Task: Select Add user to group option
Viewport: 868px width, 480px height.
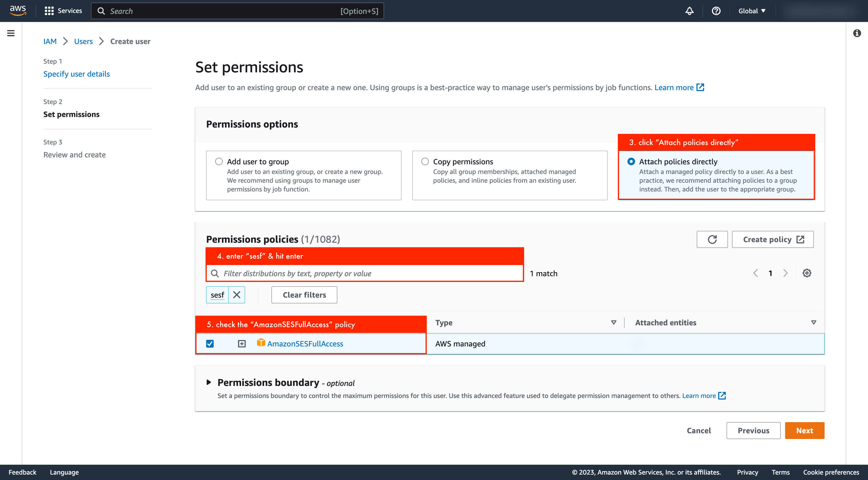Action: pyautogui.click(x=219, y=162)
